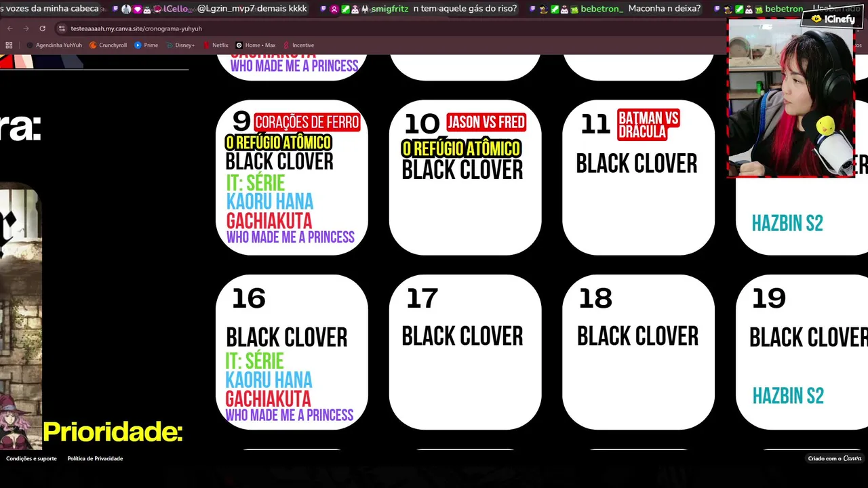Image resolution: width=868 pixels, height=488 pixels.
Task: Select Black Clover on day 18
Action: pyautogui.click(x=637, y=336)
